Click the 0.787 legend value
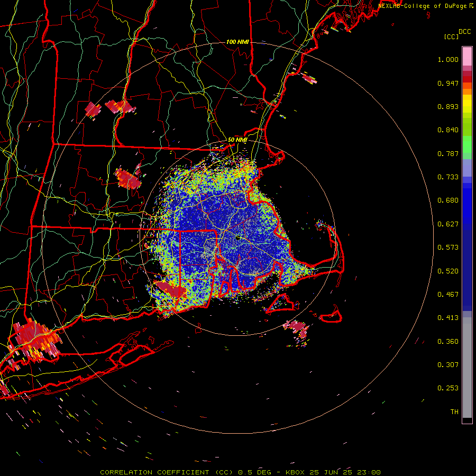This screenshot has height=476, width=476. (x=448, y=153)
